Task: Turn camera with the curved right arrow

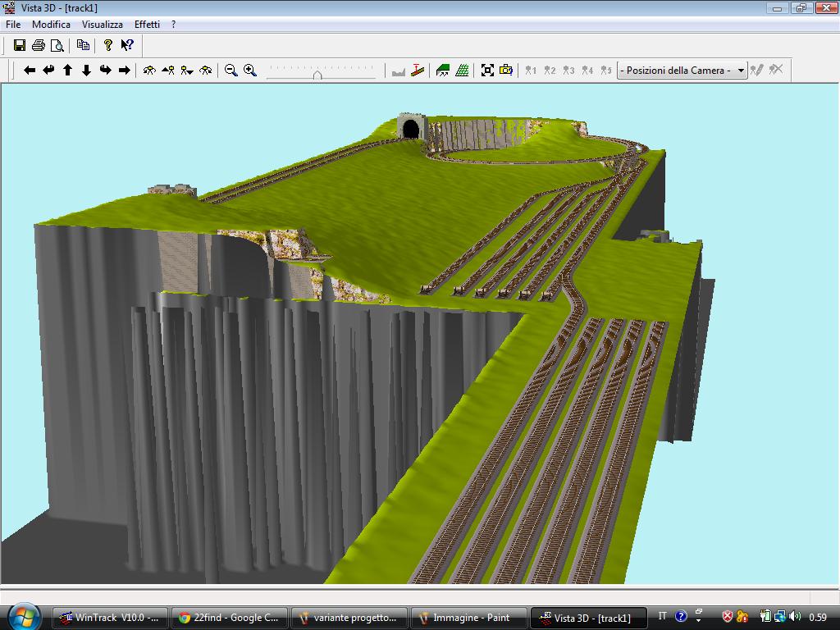Action: point(106,71)
